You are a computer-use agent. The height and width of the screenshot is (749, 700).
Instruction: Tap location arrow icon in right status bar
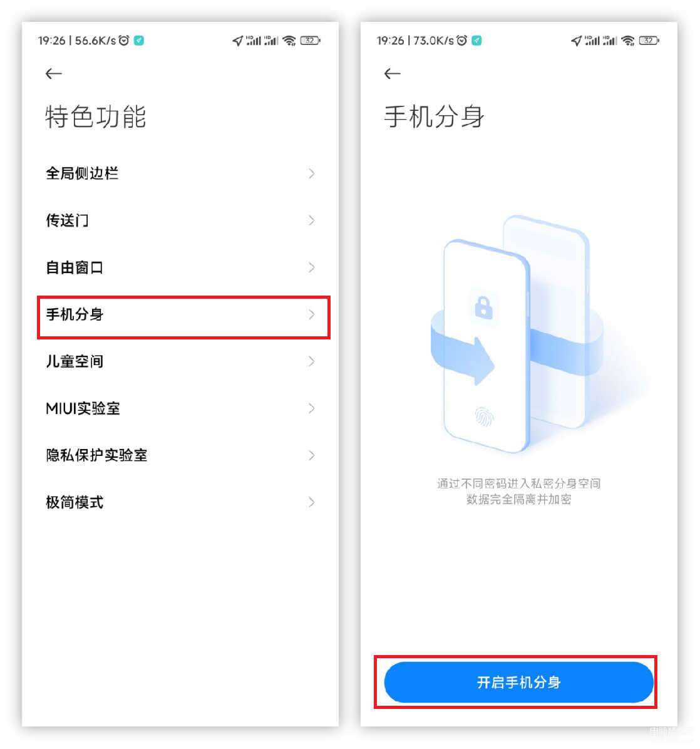pyautogui.click(x=576, y=41)
